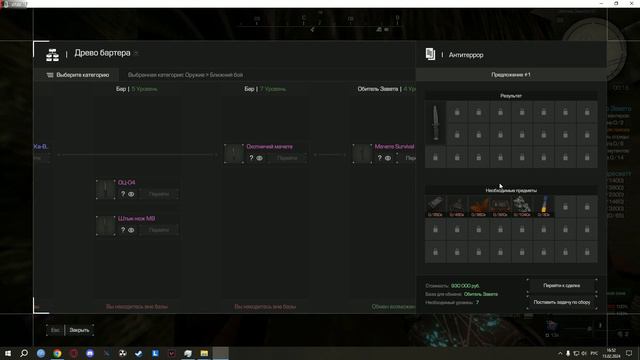
Task: Click the volume tray icon
Action: click(x=584, y=353)
